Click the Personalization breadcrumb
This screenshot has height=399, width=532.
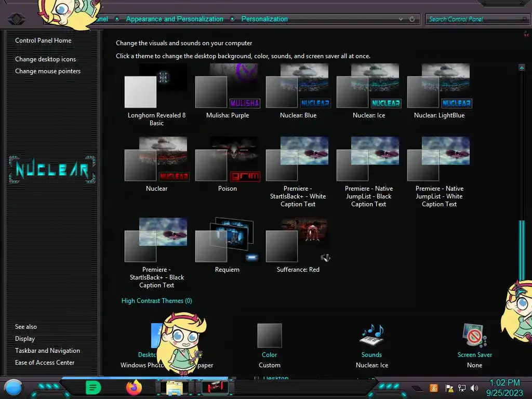click(264, 19)
